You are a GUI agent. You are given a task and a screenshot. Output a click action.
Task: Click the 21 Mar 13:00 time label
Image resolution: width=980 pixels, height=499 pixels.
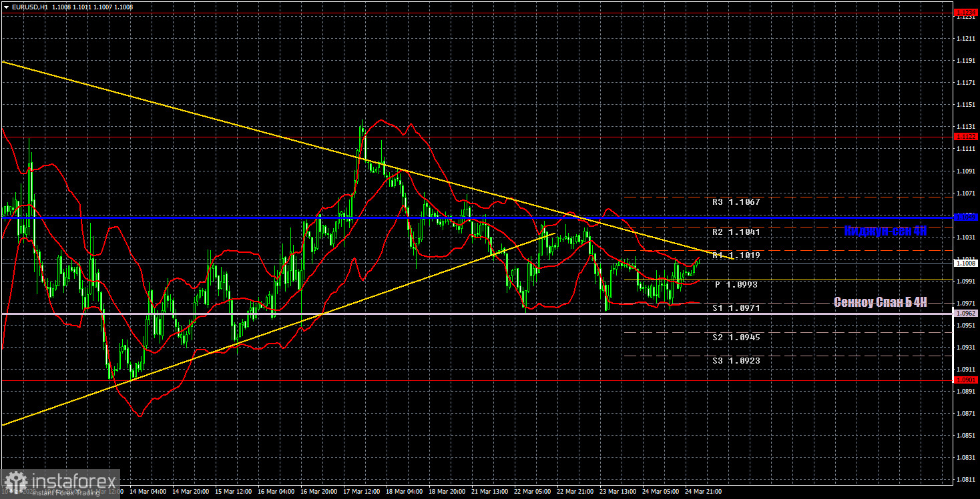tap(489, 492)
